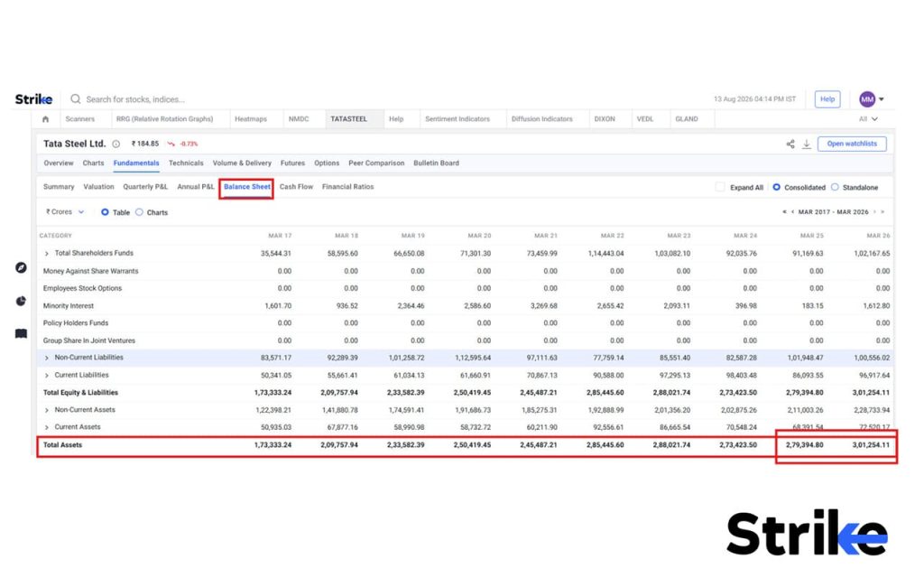Open the Financial Ratios sub-tab
Viewport: 924px width, 578px height.
tap(348, 187)
